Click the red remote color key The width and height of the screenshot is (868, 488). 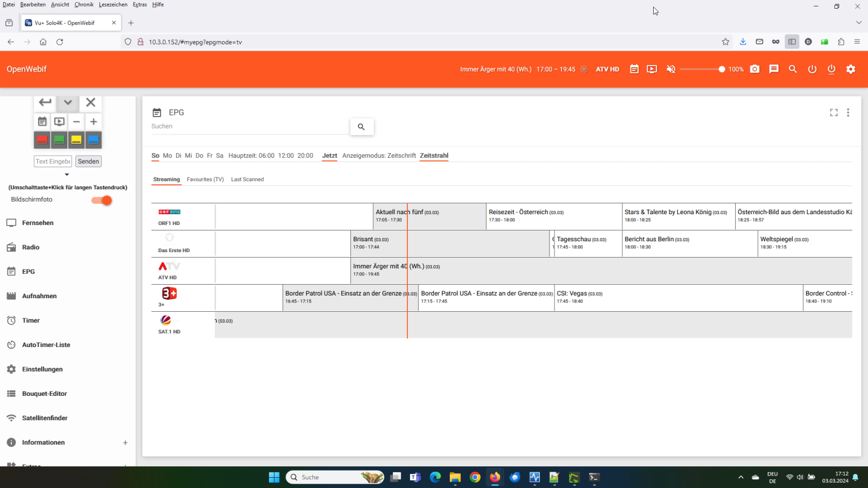(42, 139)
